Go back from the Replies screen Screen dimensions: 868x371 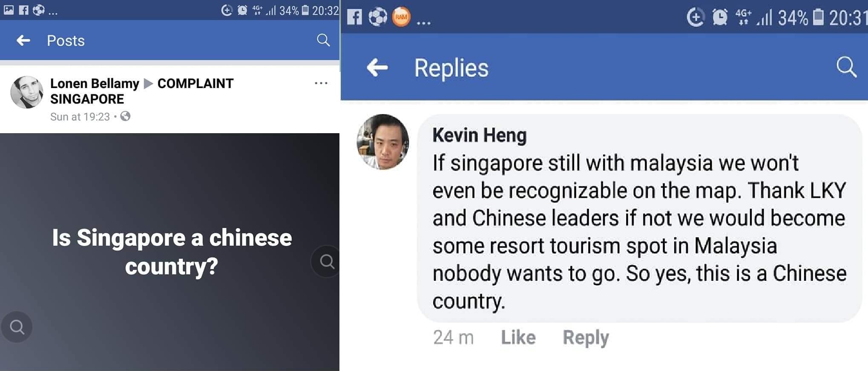tap(377, 68)
